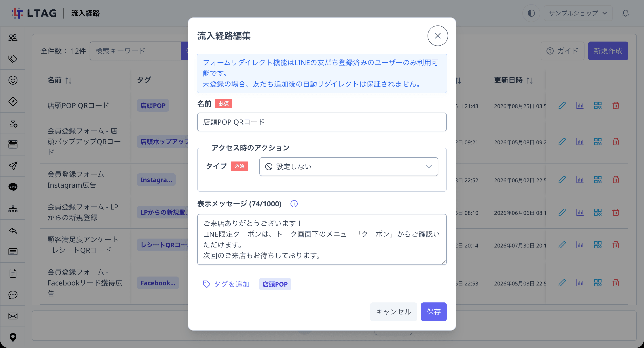
Task: Open the reply arrow sidebar icon
Action: 13,231
